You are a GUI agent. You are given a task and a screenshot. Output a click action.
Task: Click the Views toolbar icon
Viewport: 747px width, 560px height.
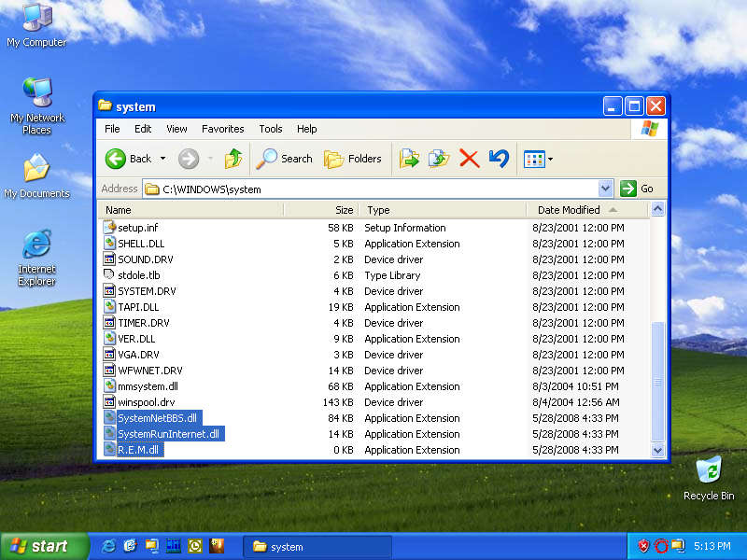(x=534, y=159)
